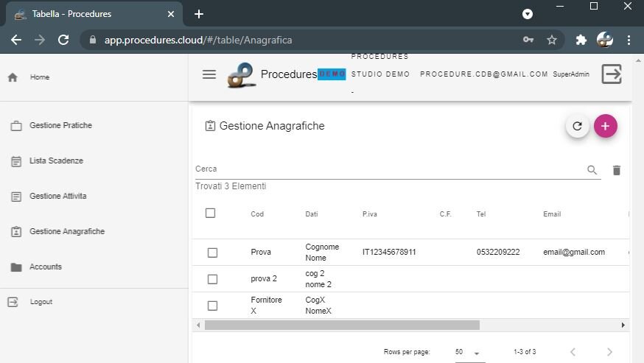Bookmark this page with the star
This screenshot has height=363, width=644.
coord(552,40)
